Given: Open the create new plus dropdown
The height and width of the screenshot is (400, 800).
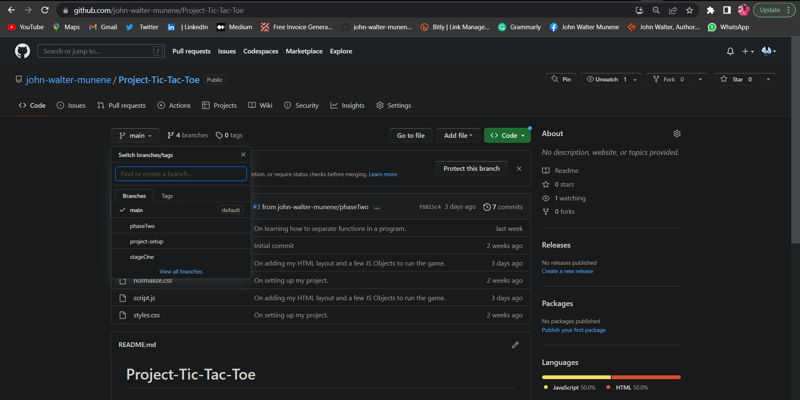Looking at the screenshot, I should tap(748, 52).
